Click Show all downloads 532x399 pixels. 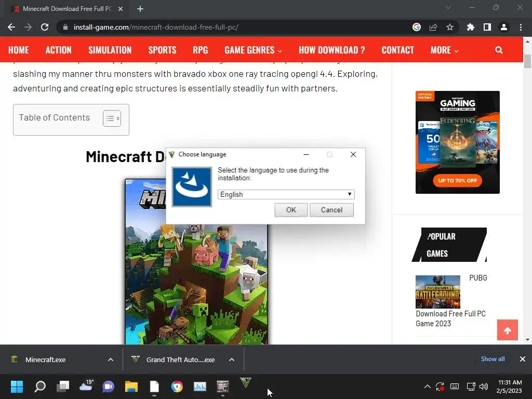[493, 359]
